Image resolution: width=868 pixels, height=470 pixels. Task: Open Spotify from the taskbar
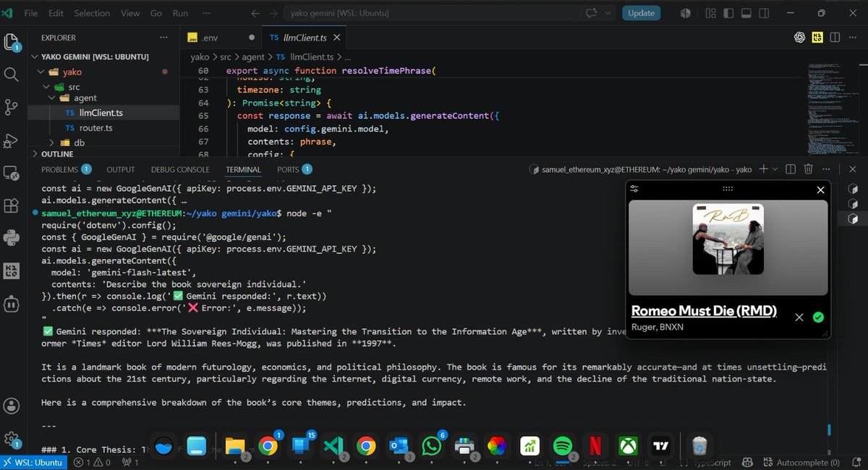click(562, 446)
